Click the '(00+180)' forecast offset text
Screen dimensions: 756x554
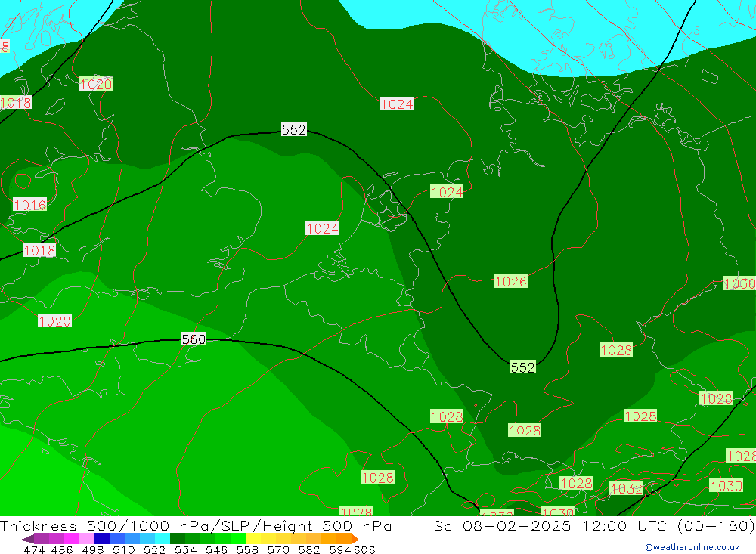tap(716, 525)
